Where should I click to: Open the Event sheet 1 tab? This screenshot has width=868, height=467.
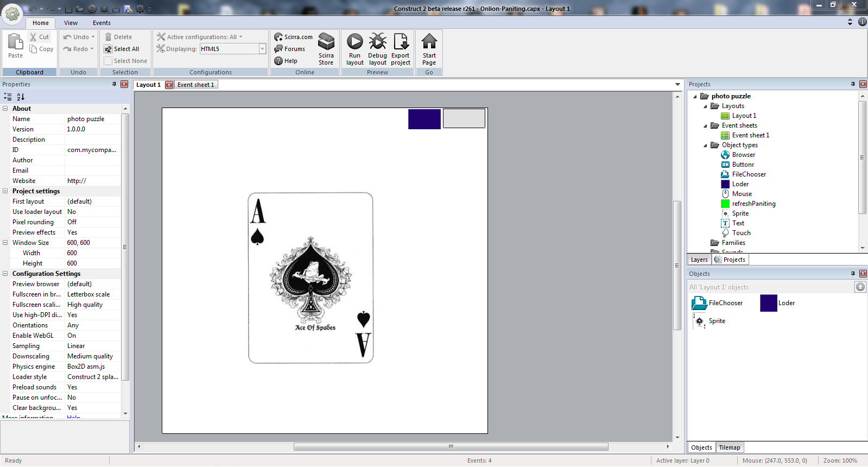[196, 85]
